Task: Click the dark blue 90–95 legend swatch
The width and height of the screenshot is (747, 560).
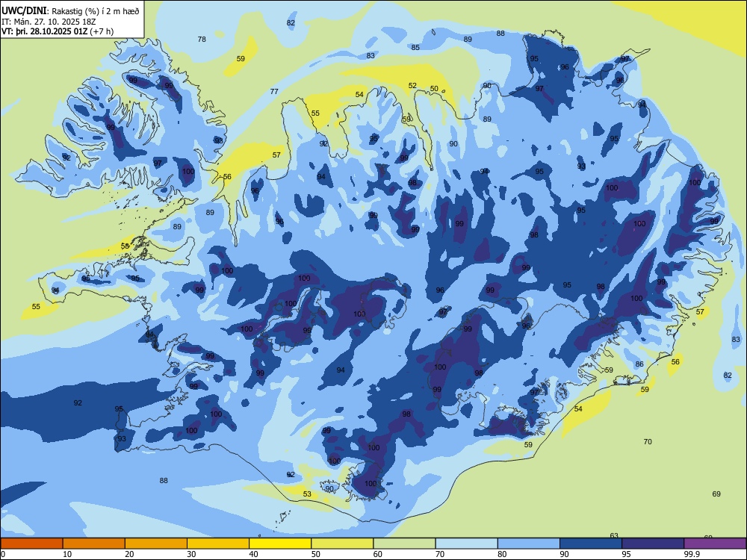Action: [591, 544]
